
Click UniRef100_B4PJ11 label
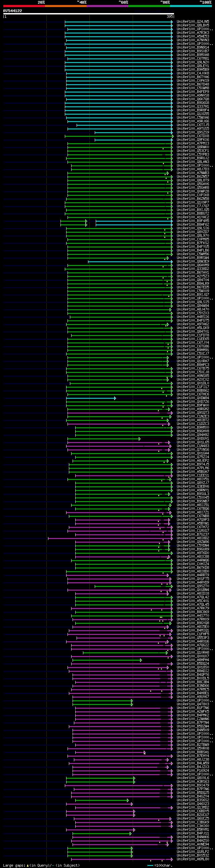click(x=193, y=833)
